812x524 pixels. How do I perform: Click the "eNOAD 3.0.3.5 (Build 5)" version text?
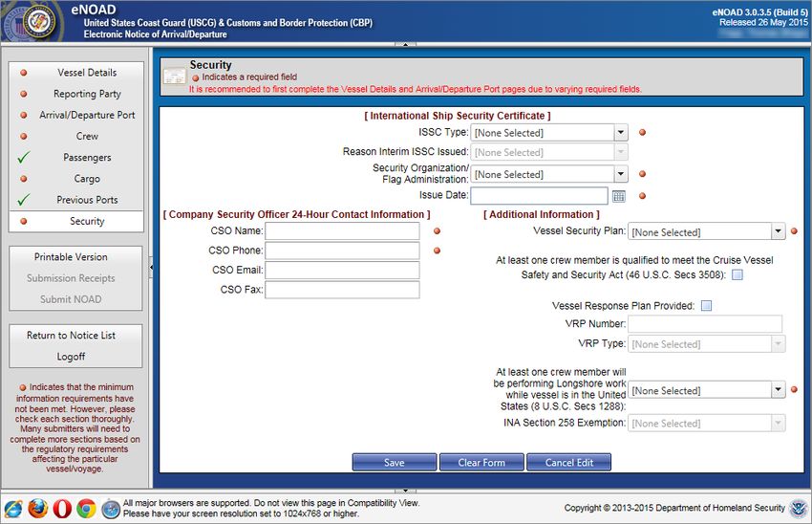click(x=759, y=11)
